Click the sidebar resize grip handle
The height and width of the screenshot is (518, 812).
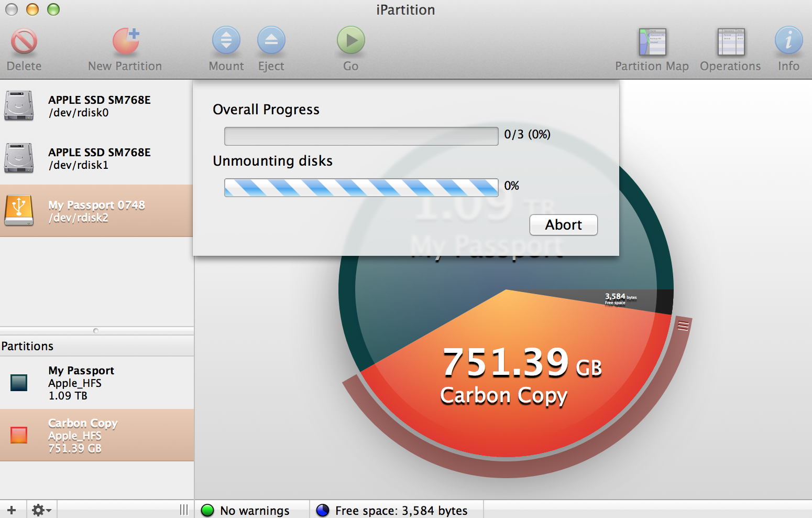[184, 510]
